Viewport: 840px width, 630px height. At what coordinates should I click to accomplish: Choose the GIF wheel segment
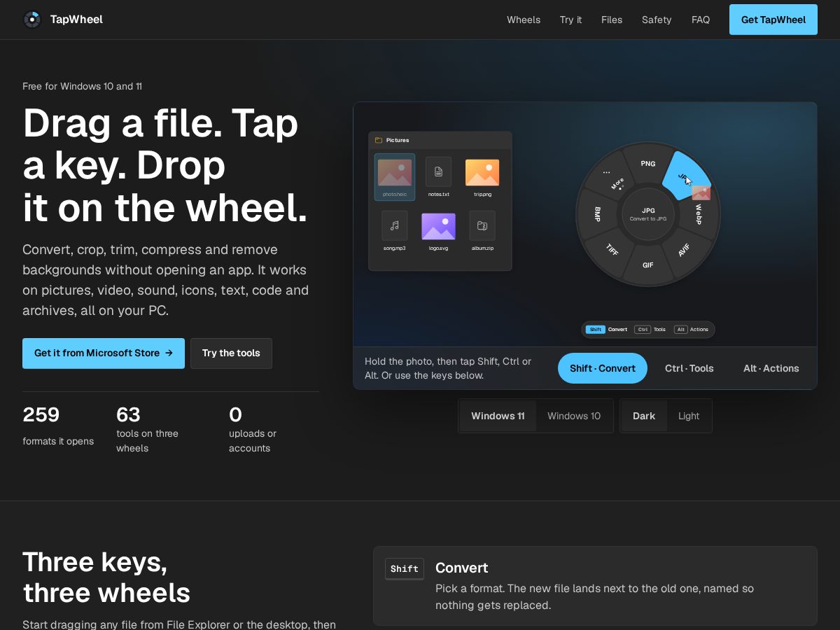pyautogui.click(x=648, y=265)
